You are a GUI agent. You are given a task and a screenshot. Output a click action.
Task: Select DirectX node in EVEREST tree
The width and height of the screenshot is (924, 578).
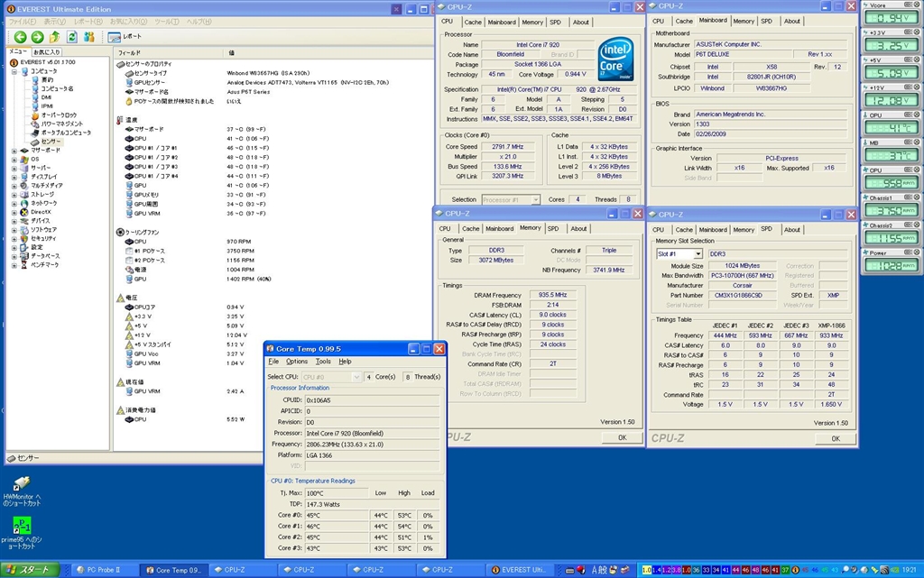(x=42, y=212)
